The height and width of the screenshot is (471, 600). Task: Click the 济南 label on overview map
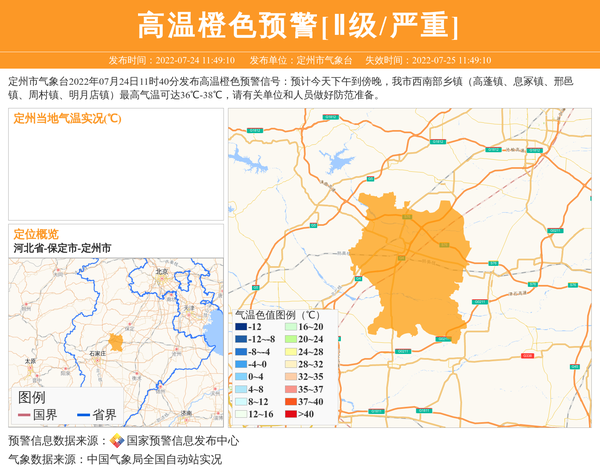[x=186, y=413]
